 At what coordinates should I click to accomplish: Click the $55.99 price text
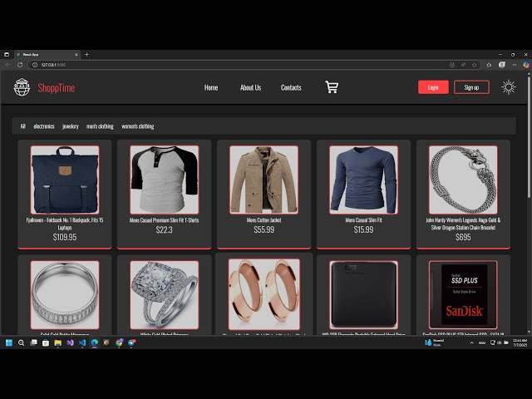tap(264, 229)
